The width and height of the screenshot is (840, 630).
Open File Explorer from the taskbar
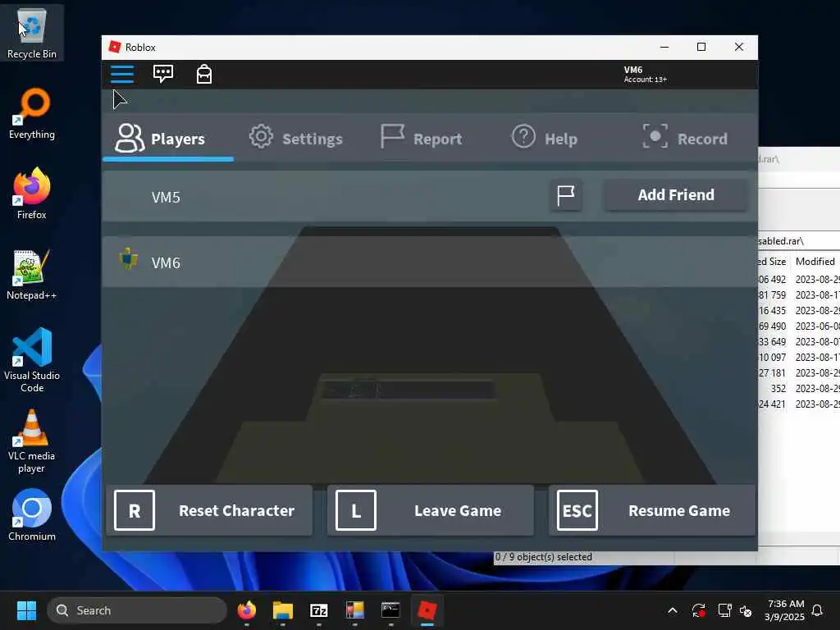click(282, 610)
